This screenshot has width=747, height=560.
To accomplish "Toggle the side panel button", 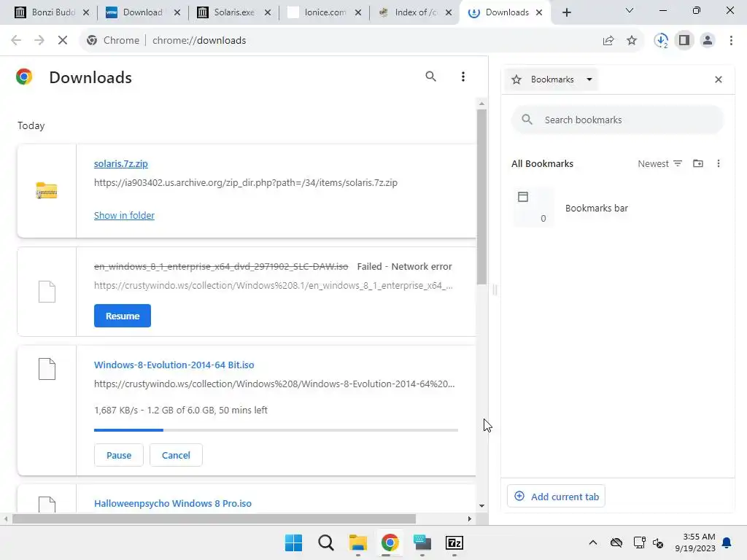I will point(684,41).
